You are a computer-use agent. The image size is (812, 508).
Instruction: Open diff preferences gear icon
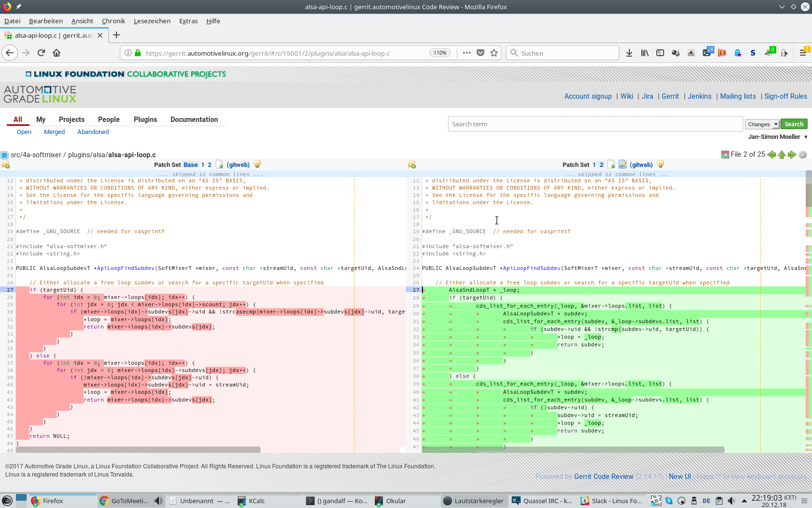pyautogui.click(x=803, y=155)
